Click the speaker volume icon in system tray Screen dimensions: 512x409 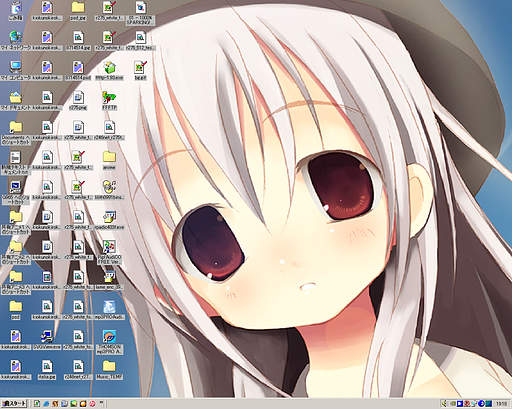[x=444, y=404]
